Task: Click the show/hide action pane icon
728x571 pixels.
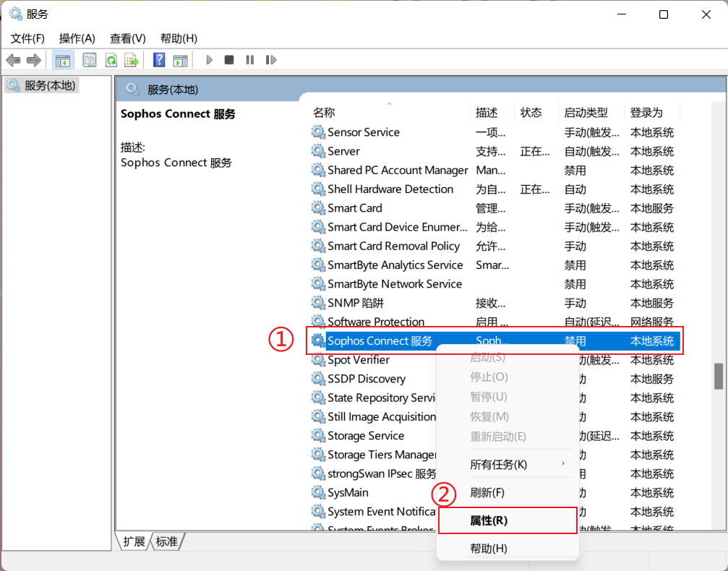Action: pyautogui.click(x=180, y=59)
